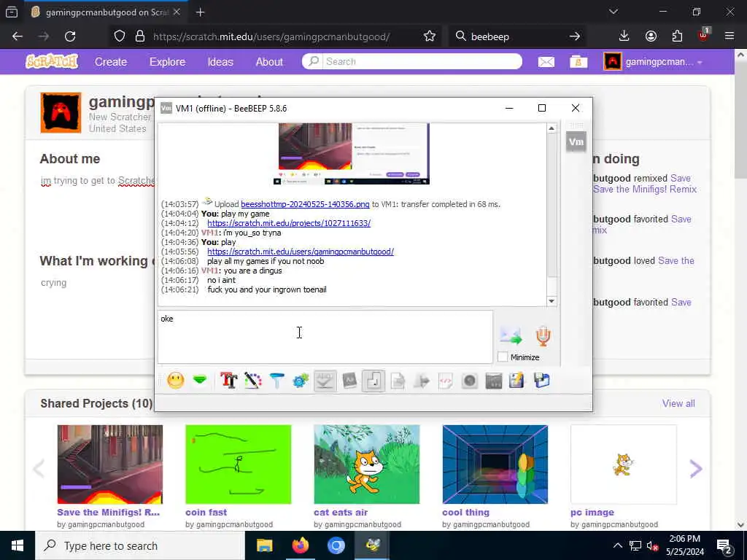Image resolution: width=747 pixels, height=560 pixels.
Task: Click the save chat disk icon with lightning
Action: click(x=517, y=381)
